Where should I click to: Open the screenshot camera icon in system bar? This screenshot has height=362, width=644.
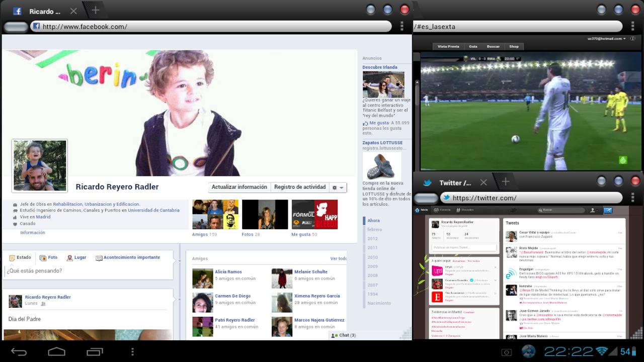(x=506, y=352)
